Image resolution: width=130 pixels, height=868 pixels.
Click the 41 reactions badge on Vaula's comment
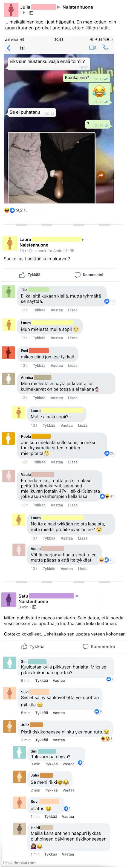[107, 496]
